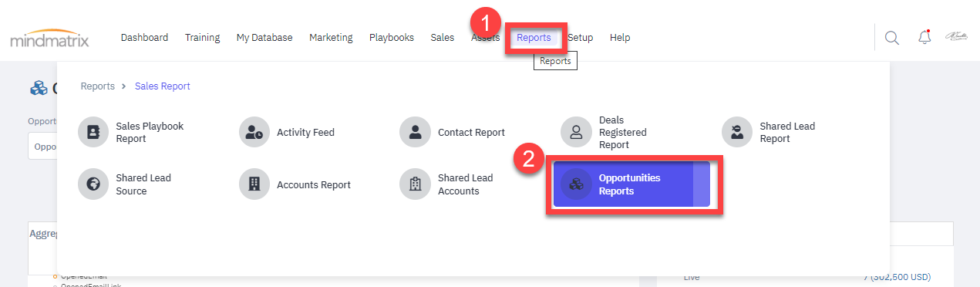Select Opportunities Reports menu entry

click(631, 184)
